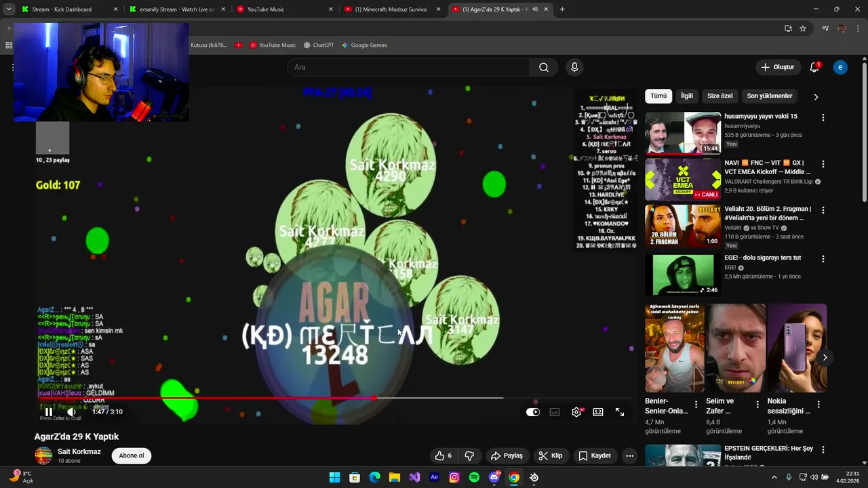Share the video using Paylaş
868x488 pixels.
pos(507,455)
